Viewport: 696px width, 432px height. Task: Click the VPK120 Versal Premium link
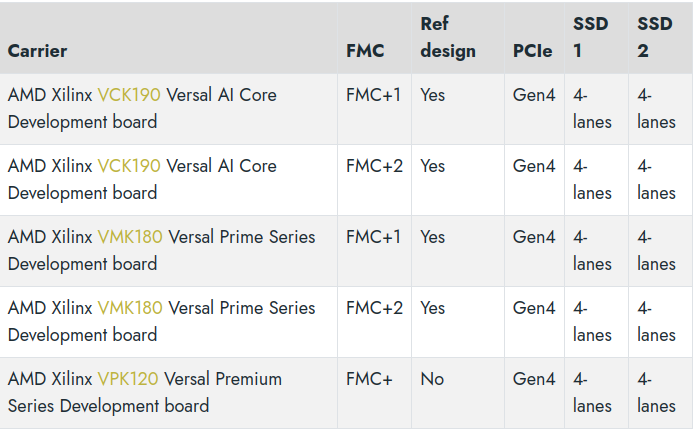click(x=128, y=379)
